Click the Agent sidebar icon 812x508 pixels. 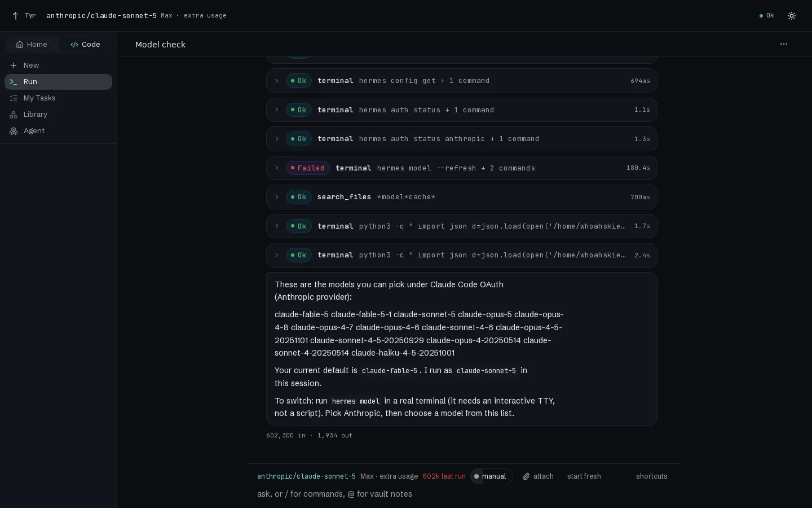14,131
